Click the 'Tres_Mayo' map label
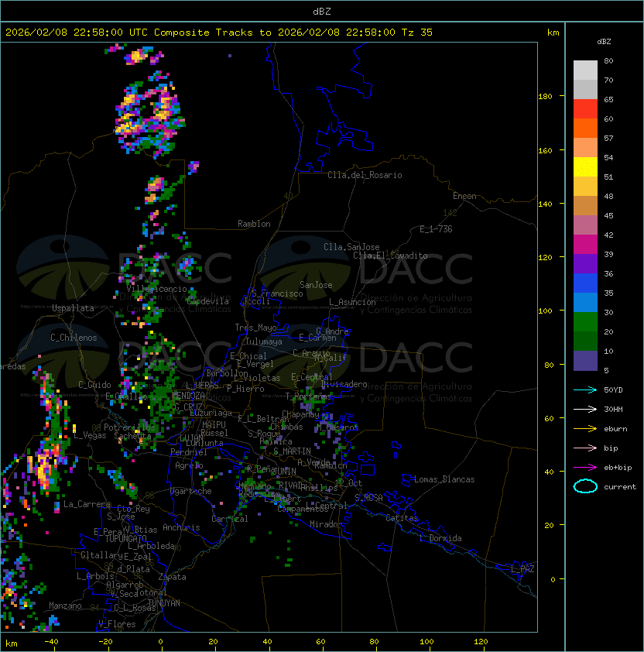The width and height of the screenshot is (644, 652). (x=255, y=328)
